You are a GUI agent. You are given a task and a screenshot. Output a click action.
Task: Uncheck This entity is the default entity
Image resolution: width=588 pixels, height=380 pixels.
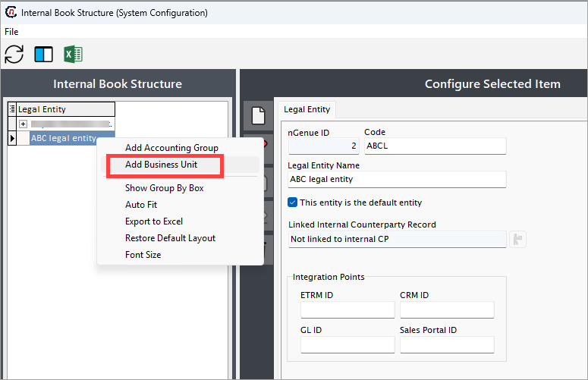click(293, 203)
